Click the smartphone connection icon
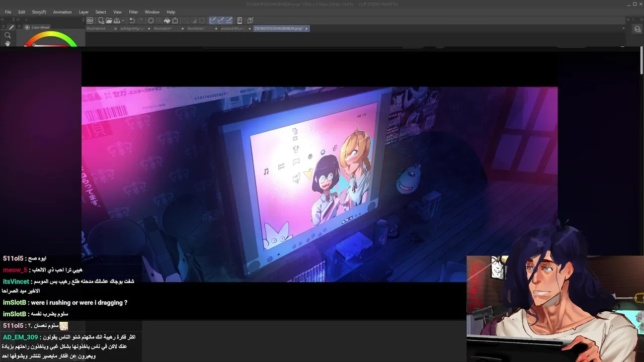This screenshot has width=644, height=362. click(x=239, y=21)
